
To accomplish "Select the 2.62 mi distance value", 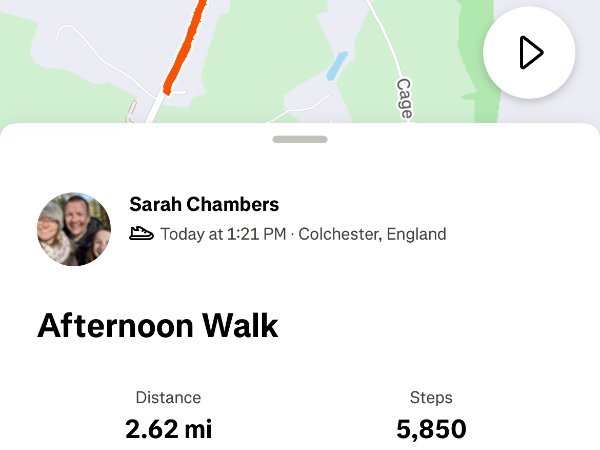I will 169,429.
